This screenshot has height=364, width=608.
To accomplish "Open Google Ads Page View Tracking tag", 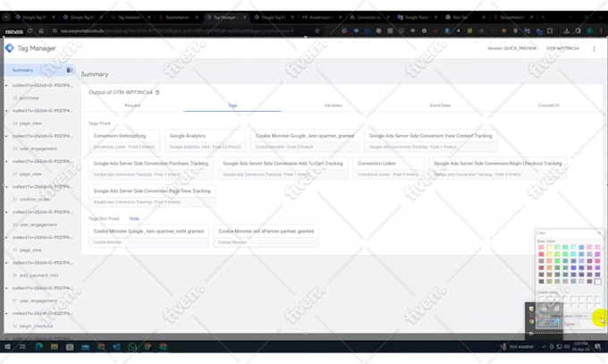I will tap(152, 196).
